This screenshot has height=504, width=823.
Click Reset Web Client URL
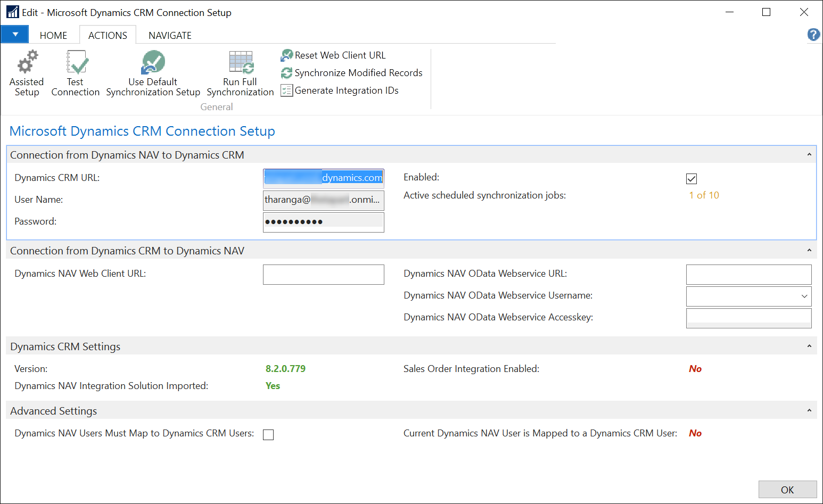tap(333, 55)
